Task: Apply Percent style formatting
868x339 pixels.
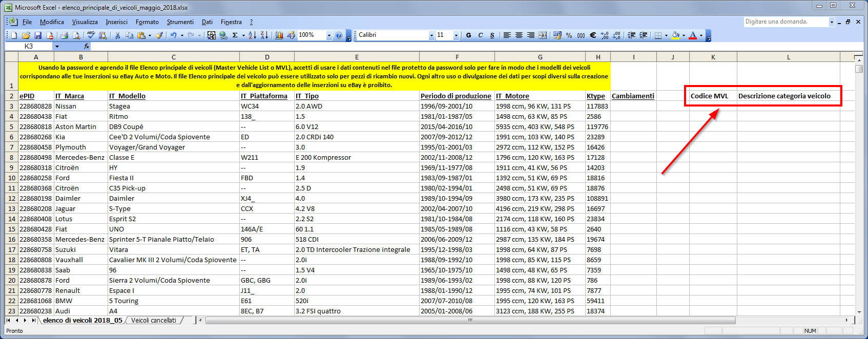Action: pyautogui.click(x=569, y=35)
